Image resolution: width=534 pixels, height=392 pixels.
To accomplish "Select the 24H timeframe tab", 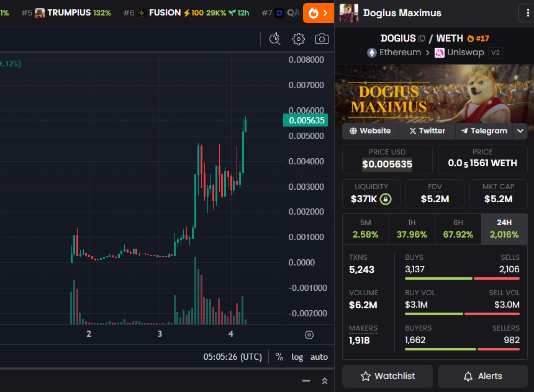I will click(504, 229).
